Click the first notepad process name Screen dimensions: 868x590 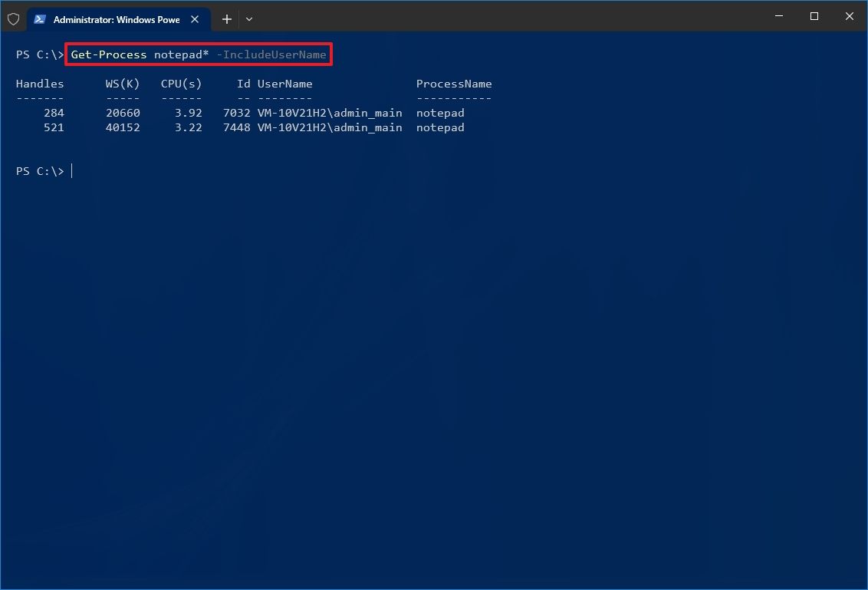[x=440, y=113]
